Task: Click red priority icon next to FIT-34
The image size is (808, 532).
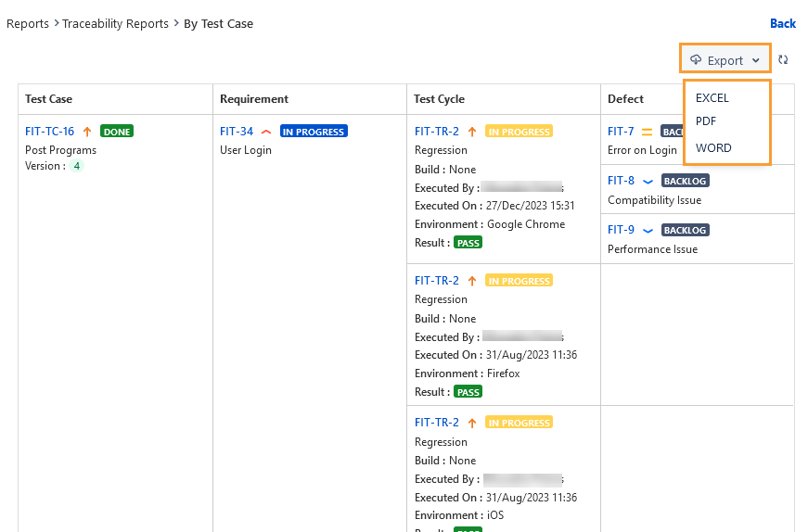Action: click(x=266, y=132)
